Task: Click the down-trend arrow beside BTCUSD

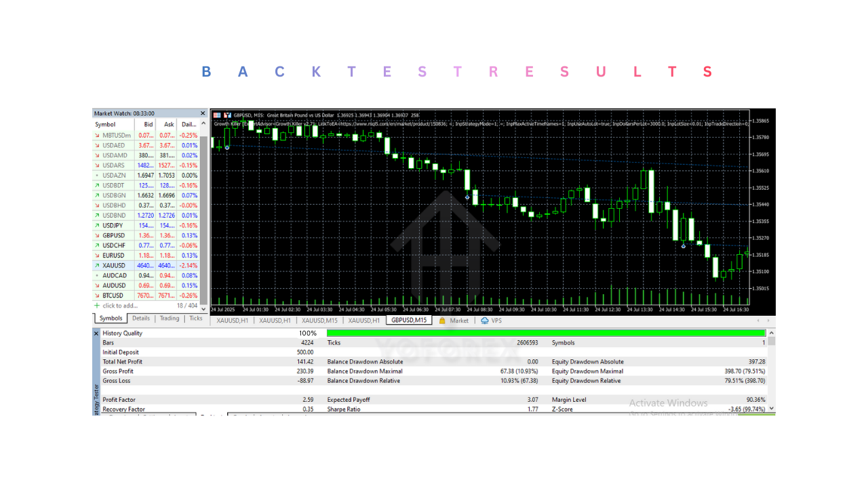Action: pos(96,295)
